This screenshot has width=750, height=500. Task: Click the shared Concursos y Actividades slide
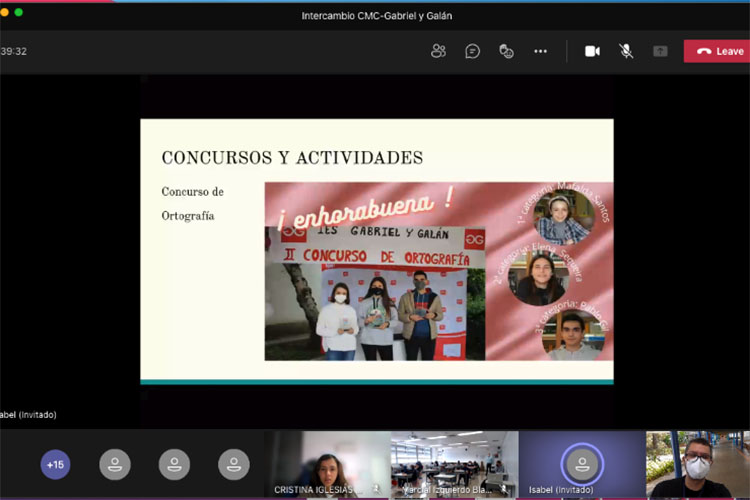376,250
